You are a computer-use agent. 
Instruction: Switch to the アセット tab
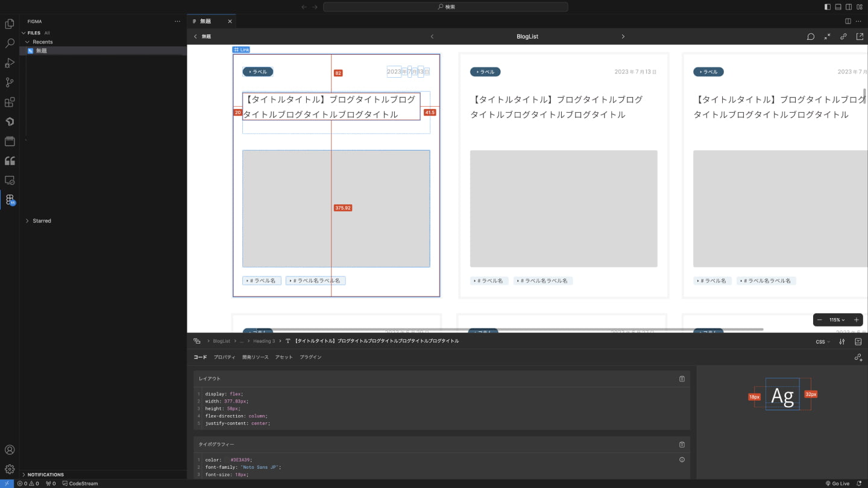coord(284,357)
